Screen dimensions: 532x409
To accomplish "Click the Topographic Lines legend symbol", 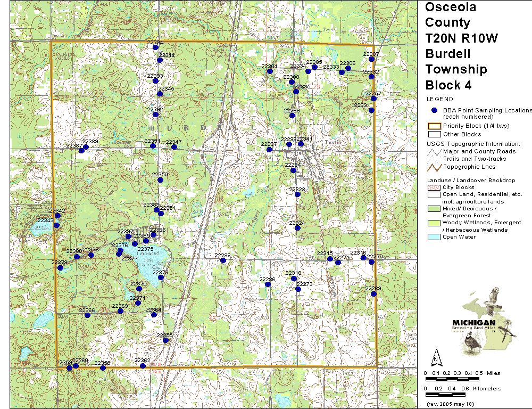I will 434,167.
